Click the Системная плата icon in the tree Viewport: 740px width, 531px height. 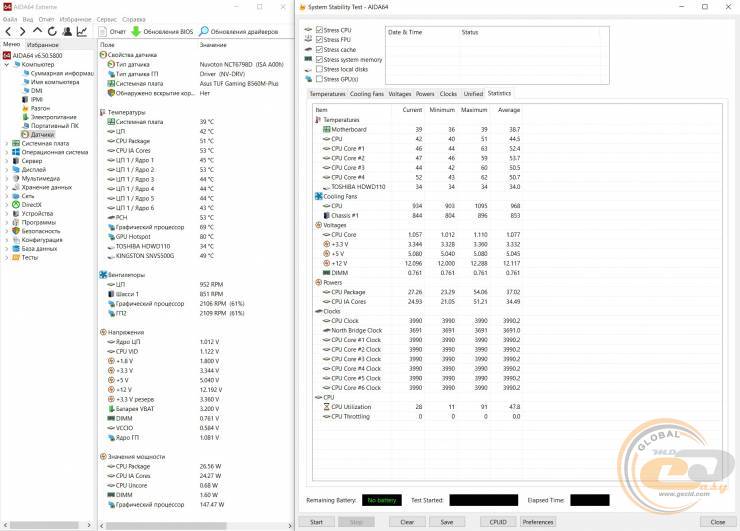pos(16,143)
